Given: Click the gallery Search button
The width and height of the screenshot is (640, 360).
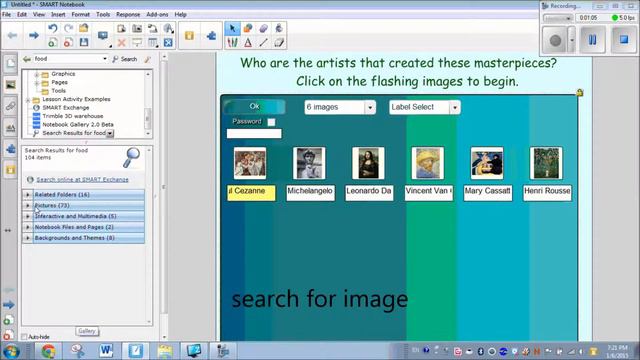Looking at the screenshot, I should coord(125,59).
